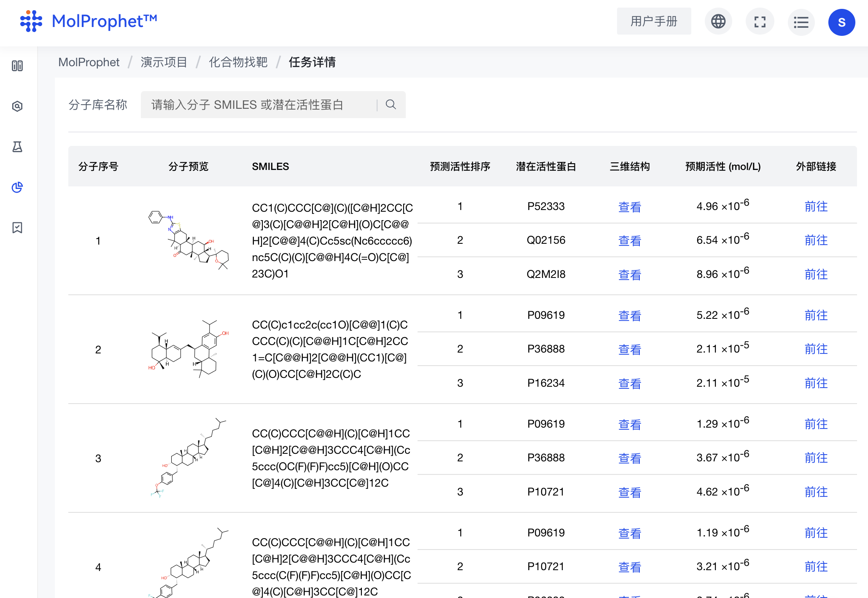868x598 pixels.
Task: Click the search magnifier icon
Action: click(391, 105)
